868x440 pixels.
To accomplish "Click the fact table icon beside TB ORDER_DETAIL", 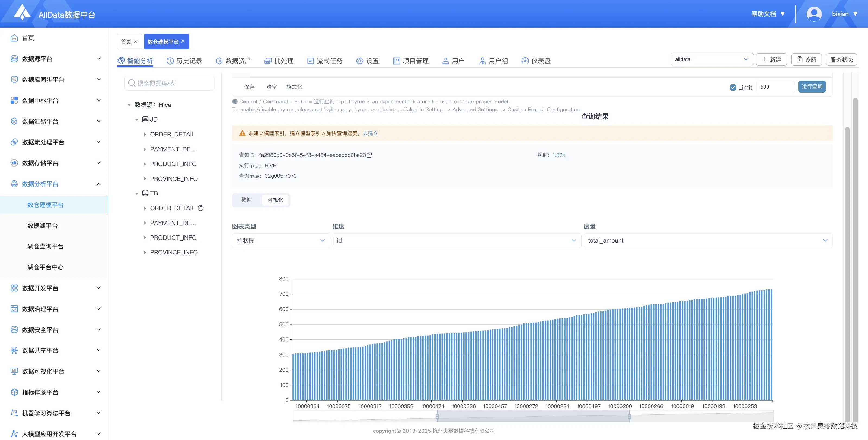I will (x=201, y=208).
